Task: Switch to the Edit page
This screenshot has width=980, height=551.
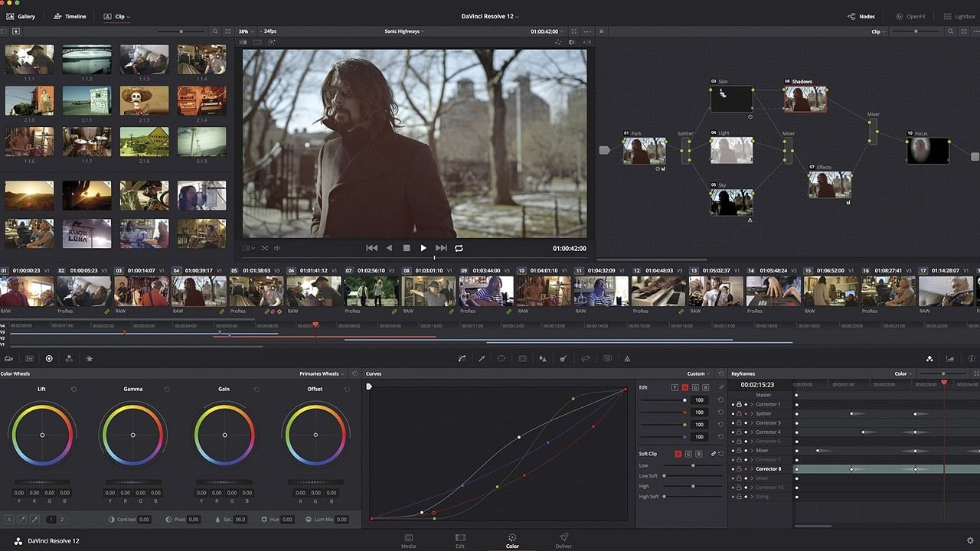Action: 460,541
